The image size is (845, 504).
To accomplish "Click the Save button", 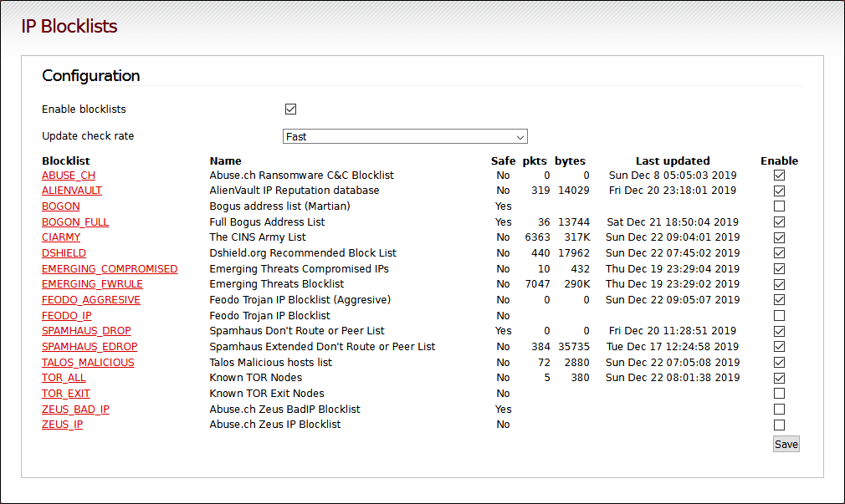I will (786, 444).
